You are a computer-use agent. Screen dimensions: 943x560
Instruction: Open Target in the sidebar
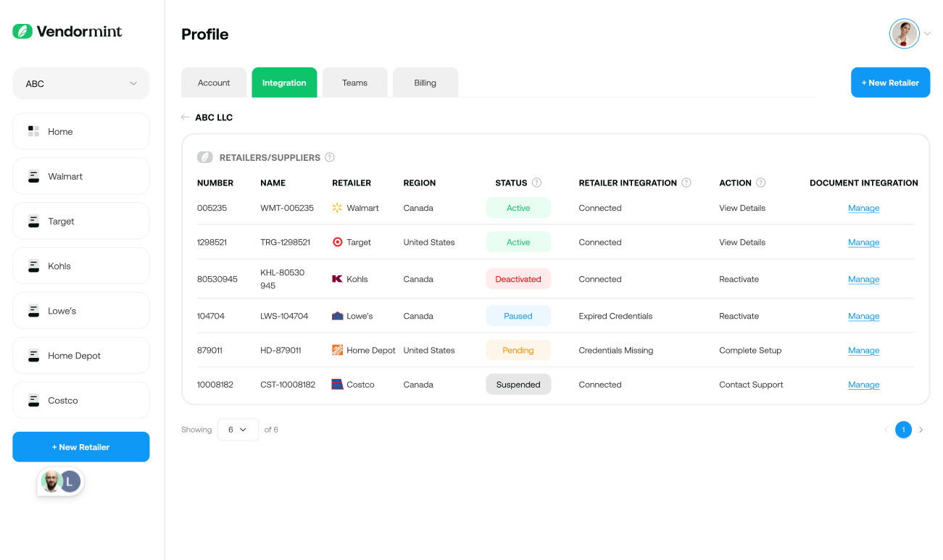[x=81, y=221]
